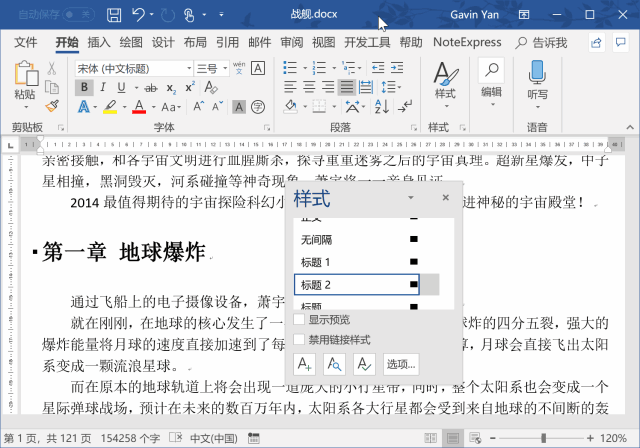Click the Manage Styles icon in 样式 pane

point(366,364)
